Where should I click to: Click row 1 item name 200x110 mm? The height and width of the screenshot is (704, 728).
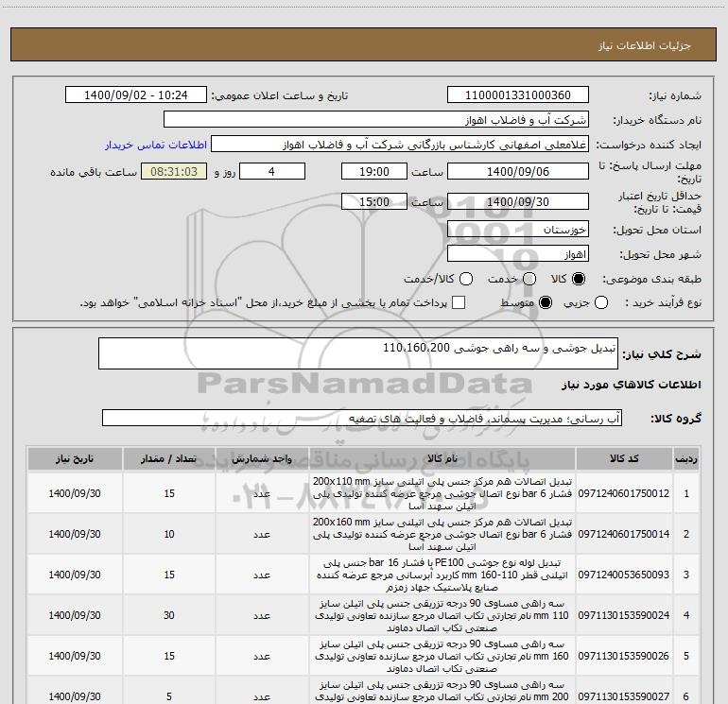(x=442, y=493)
